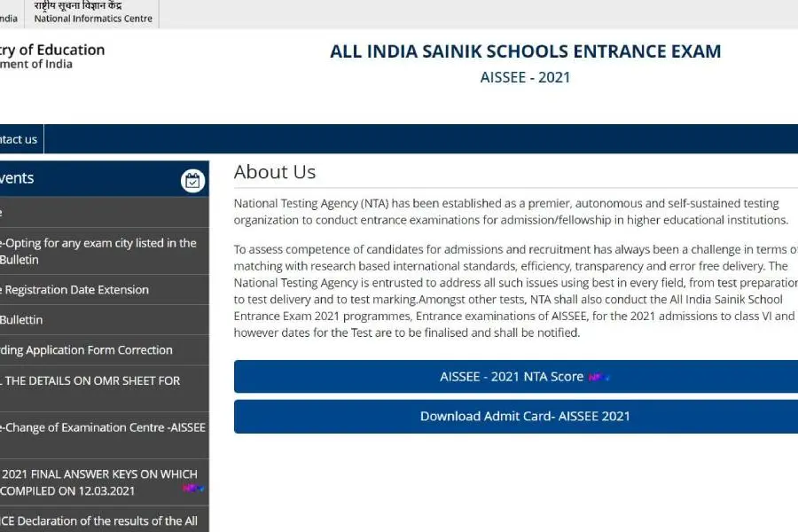798x532 pixels.
Task: Open the Bullettin item under Registration Date Extension
Action: (x=21, y=320)
